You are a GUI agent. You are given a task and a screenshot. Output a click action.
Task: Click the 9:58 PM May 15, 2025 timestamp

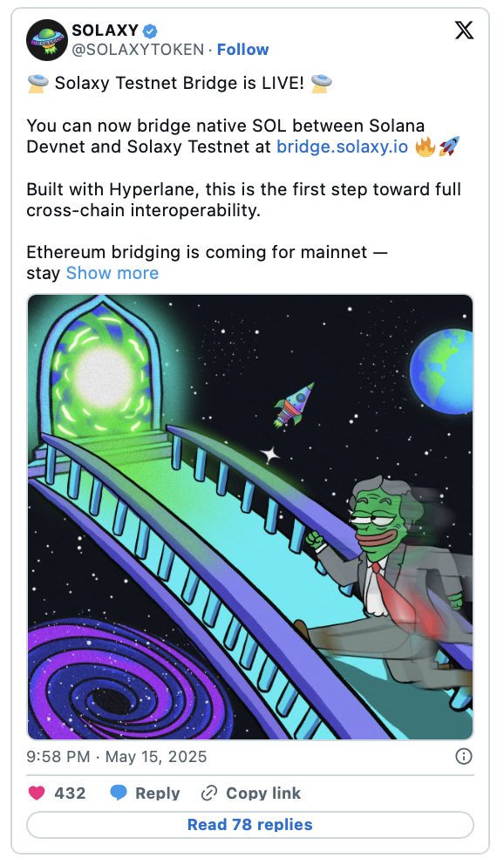tap(116, 756)
